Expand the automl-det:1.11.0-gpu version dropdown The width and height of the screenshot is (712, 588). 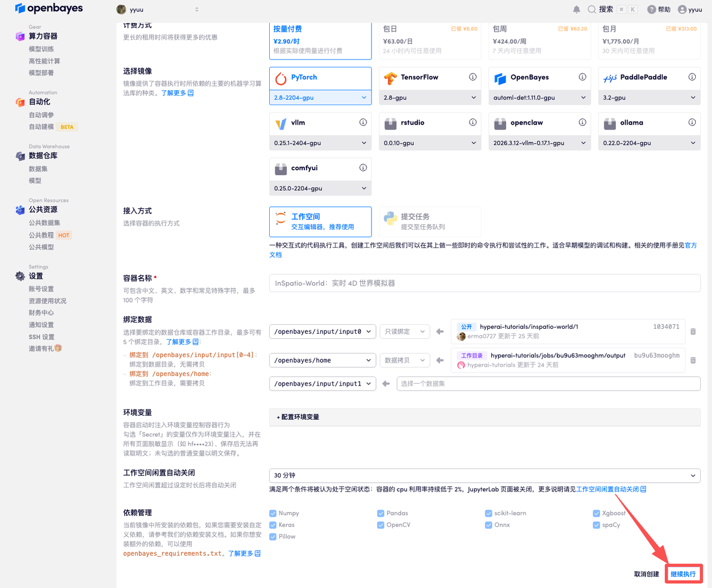(540, 97)
